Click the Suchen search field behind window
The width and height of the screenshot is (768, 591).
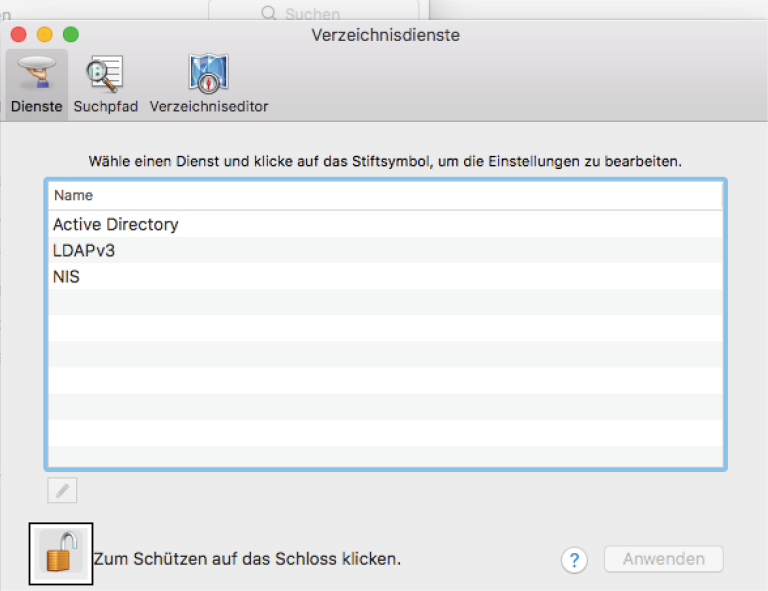(313, 12)
